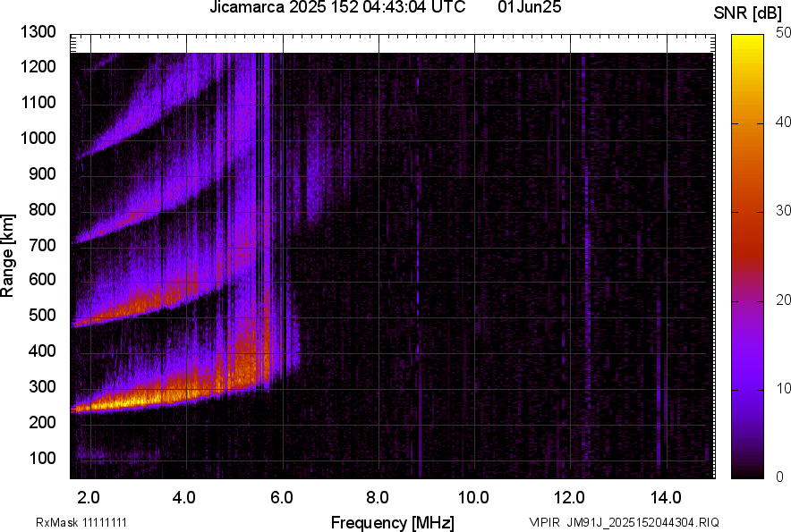791x532 pixels.
Task: Click the y-axis tick '800'
Action: pos(42,208)
